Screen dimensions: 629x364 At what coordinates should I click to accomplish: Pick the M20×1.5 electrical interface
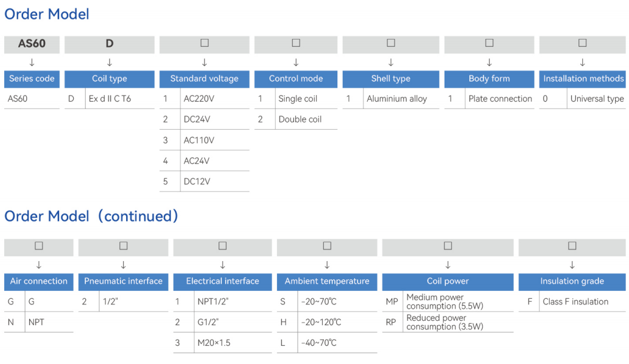coord(223,343)
